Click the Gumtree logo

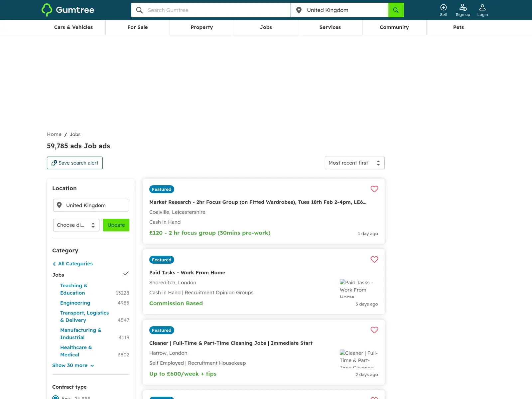click(x=68, y=10)
